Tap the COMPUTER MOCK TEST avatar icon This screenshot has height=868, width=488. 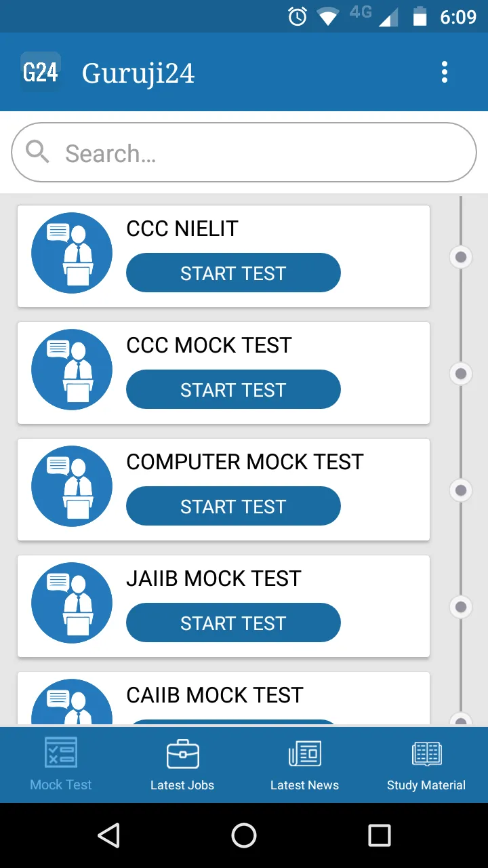coord(72,486)
